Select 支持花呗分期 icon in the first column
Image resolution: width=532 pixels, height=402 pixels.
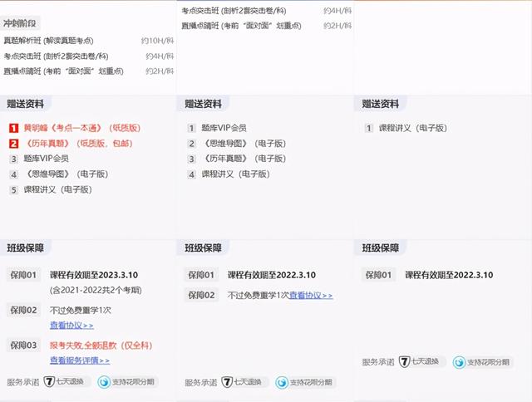[104, 382]
